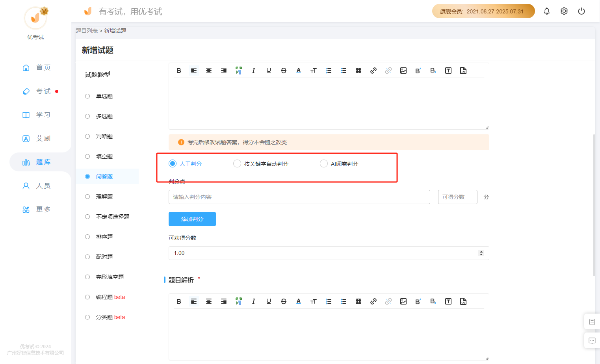
Task: Adjust the 可获得分数 stepper arrows
Action: (481, 253)
